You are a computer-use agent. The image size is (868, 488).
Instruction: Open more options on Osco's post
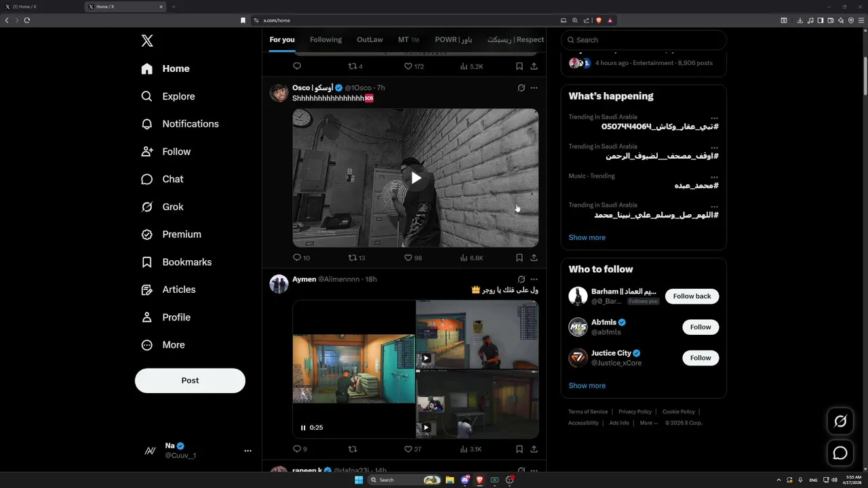534,88
